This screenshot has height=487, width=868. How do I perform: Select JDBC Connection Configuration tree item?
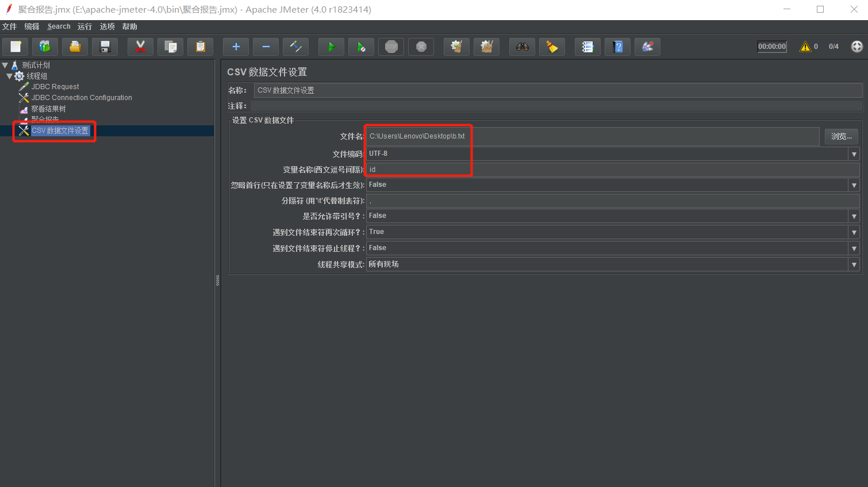pyautogui.click(x=82, y=98)
